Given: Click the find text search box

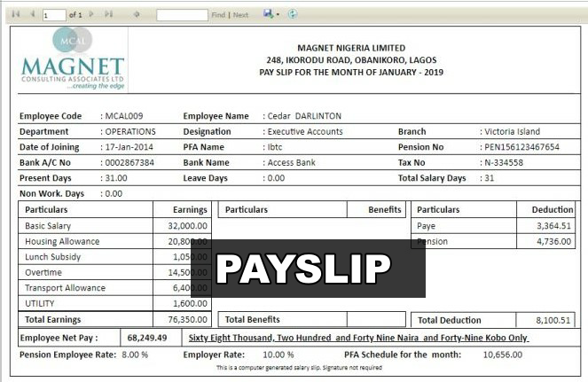Looking at the screenshot, I should click(x=182, y=15).
